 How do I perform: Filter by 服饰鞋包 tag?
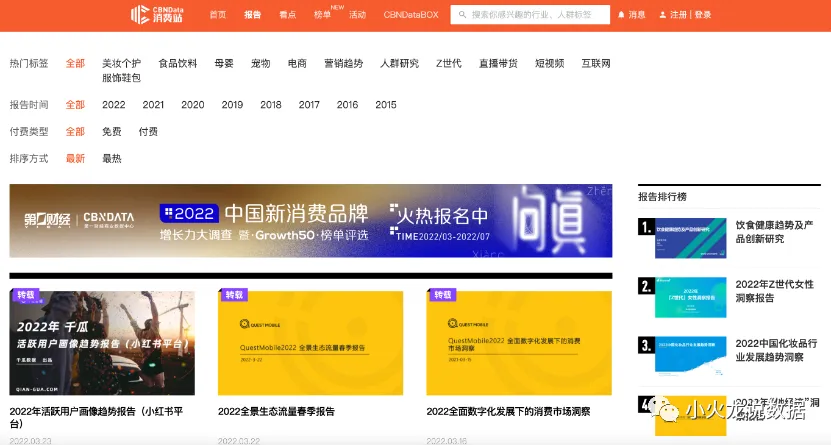coord(122,78)
